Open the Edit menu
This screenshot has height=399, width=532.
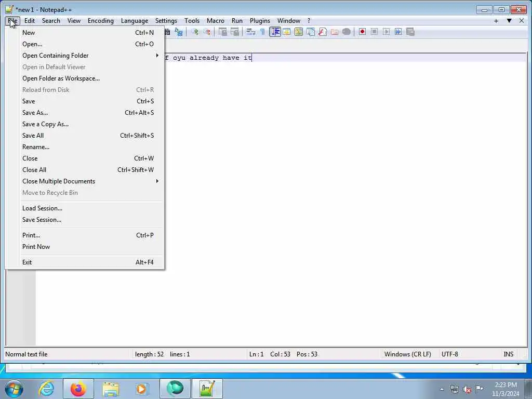click(x=30, y=21)
